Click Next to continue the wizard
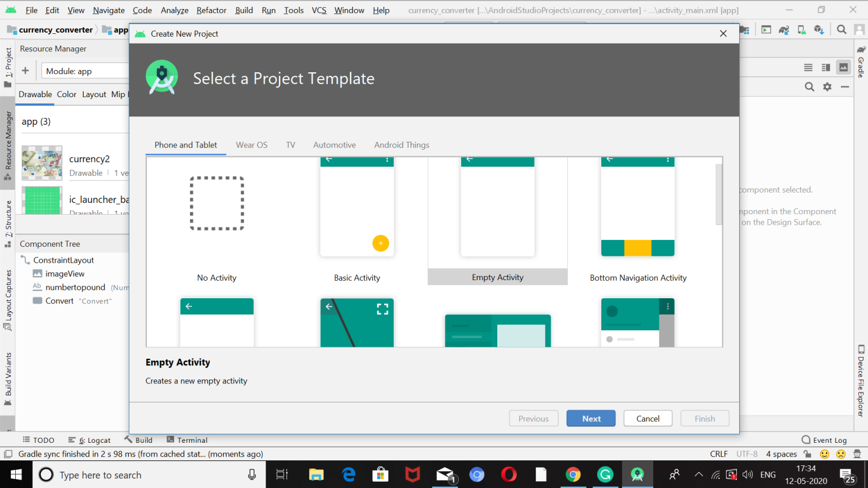Viewport: 868px width, 488px height. (591, 418)
